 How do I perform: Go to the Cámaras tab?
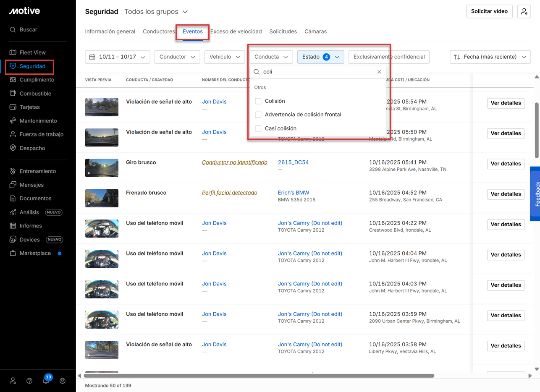click(x=315, y=31)
